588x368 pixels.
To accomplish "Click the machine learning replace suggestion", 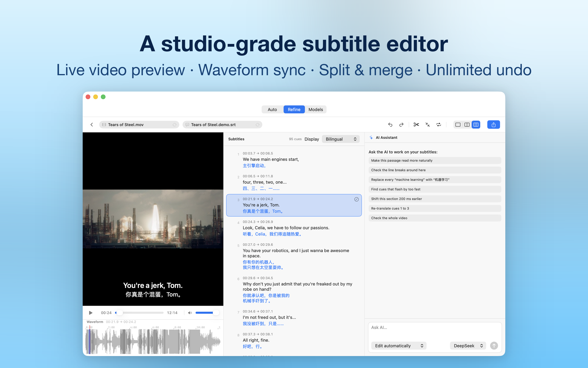I will click(x=435, y=180).
